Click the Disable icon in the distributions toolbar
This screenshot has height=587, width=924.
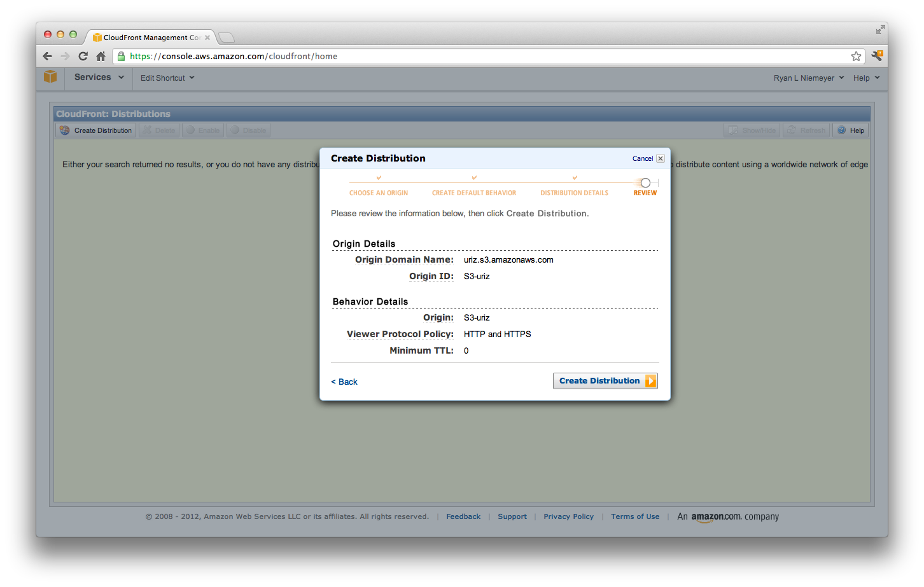click(235, 130)
